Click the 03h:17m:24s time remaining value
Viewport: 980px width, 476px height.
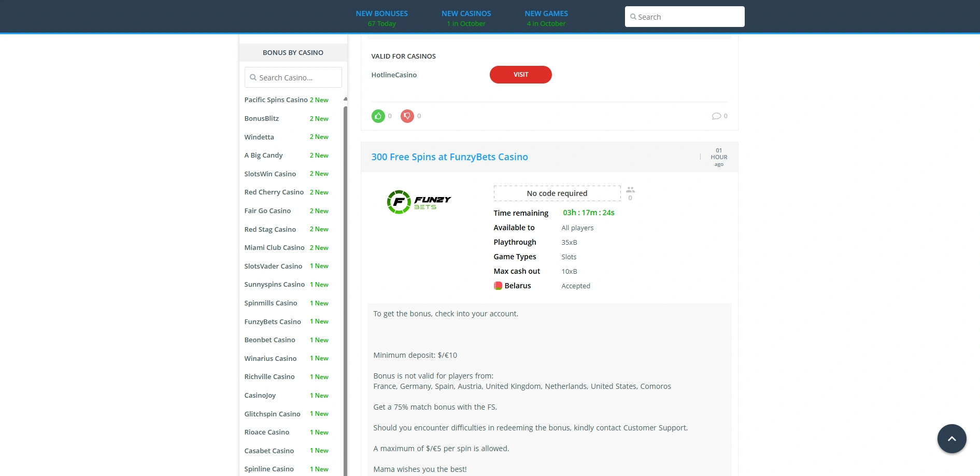(589, 213)
